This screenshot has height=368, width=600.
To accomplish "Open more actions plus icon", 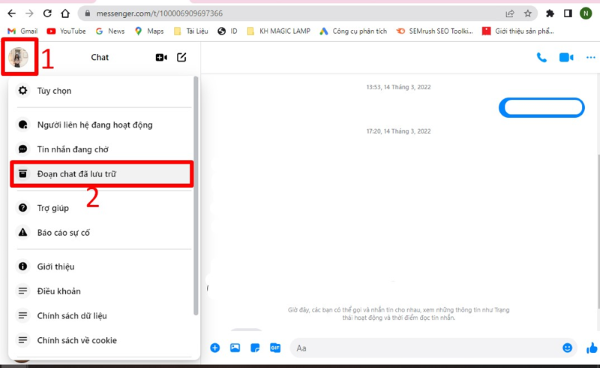I will [215, 348].
